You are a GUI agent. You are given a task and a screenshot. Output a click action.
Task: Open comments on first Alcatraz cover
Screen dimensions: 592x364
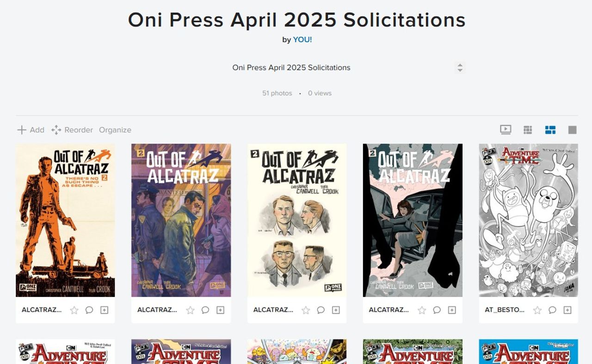(89, 310)
